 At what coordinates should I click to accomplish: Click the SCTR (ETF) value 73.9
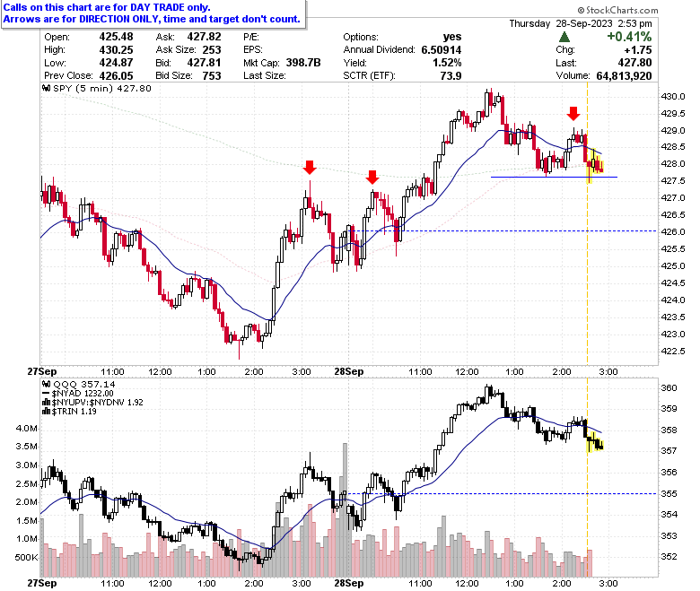click(x=451, y=76)
